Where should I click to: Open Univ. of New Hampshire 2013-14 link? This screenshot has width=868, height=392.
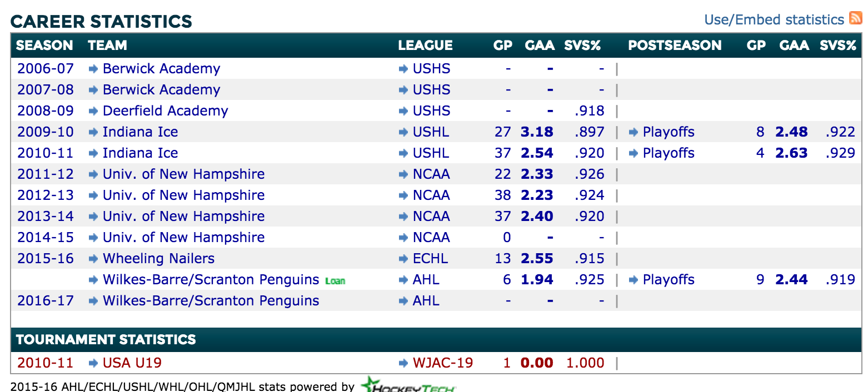click(x=184, y=216)
